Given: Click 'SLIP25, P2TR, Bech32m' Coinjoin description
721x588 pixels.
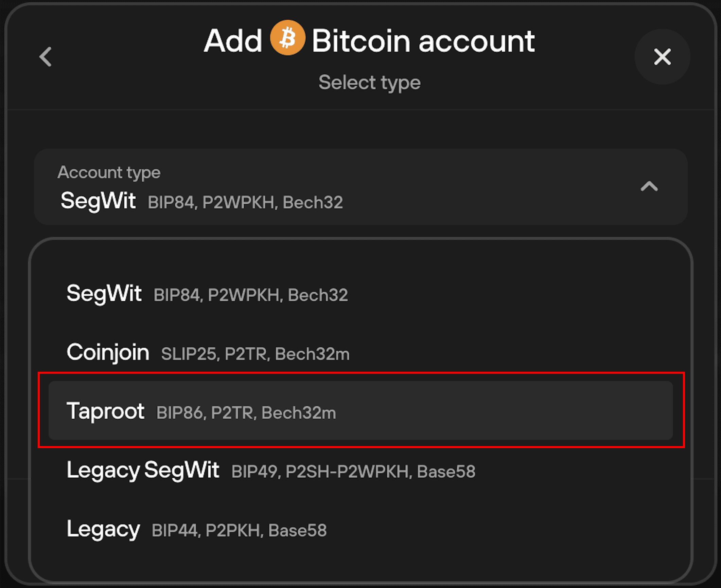Looking at the screenshot, I should click(255, 354).
